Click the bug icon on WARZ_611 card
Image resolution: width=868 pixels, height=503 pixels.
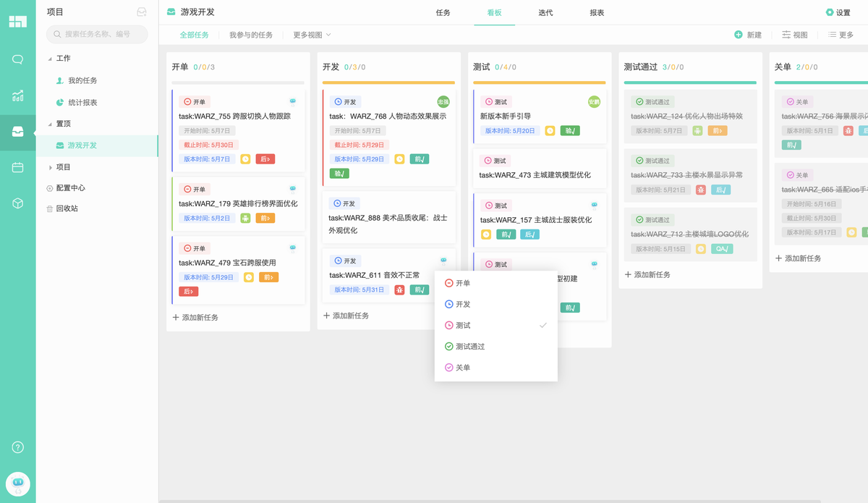click(399, 289)
